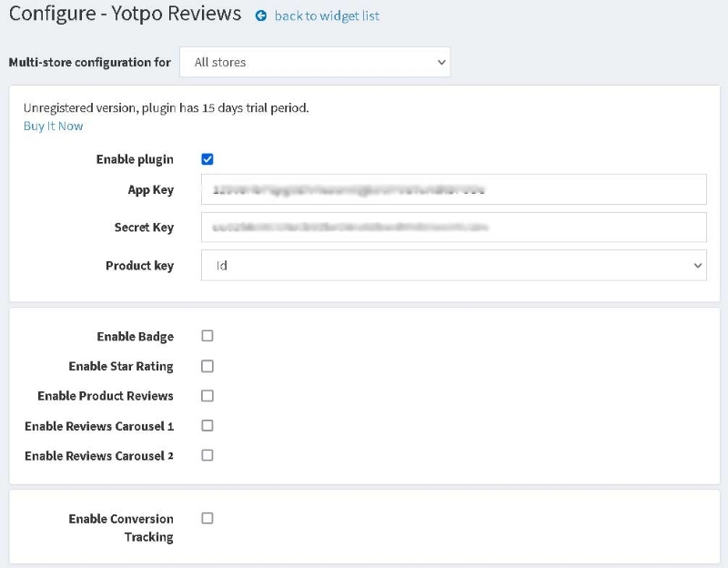Click the Enable Conversion Tracking label
The width and height of the screenshot is (728, 568).
121,528
